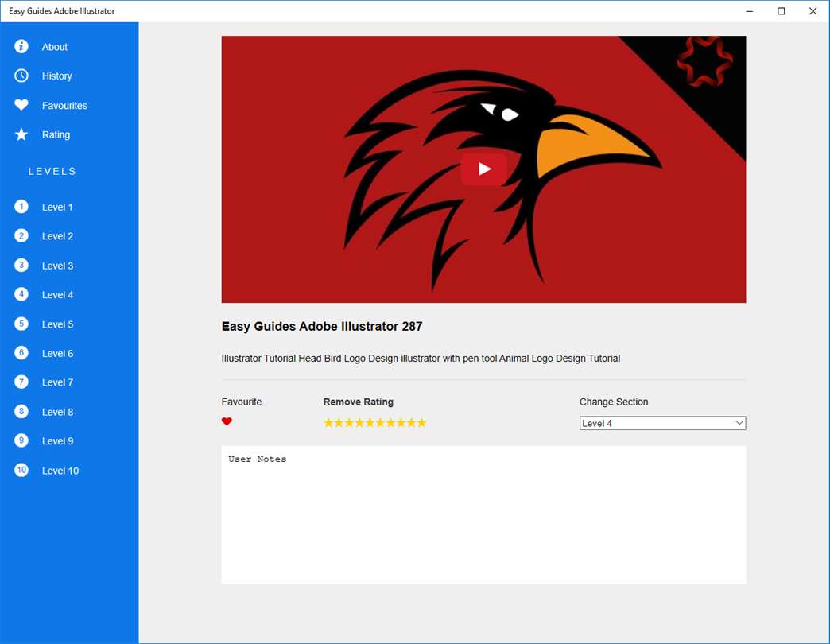Click the Change Section label
The image size is (830, 644).
[x=614, y=402]
